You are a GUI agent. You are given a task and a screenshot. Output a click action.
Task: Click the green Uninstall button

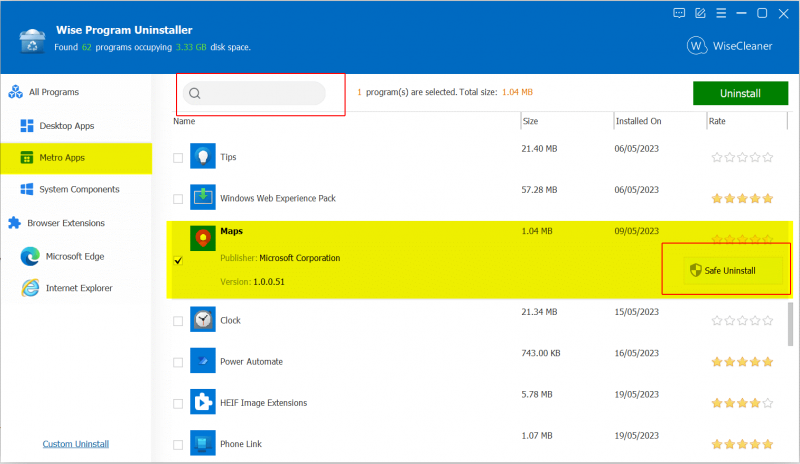tap(740, 93)
